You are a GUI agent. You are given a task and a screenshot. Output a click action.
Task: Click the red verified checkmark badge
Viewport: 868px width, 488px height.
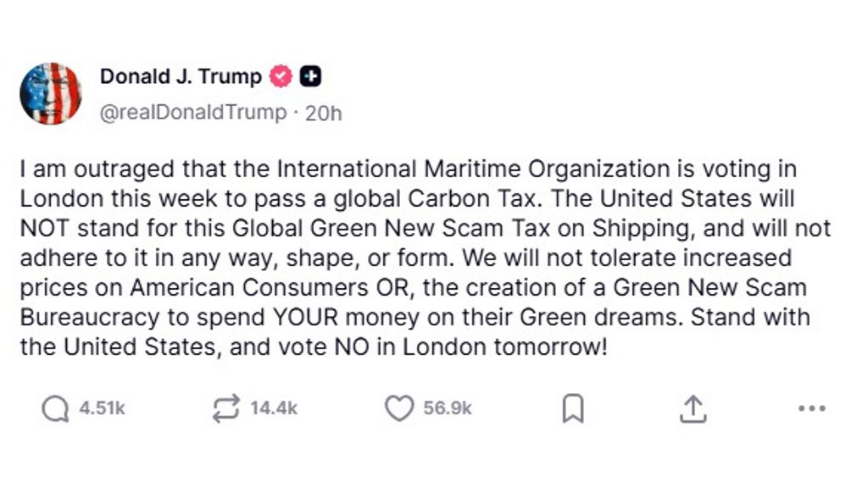pos(281,77)
